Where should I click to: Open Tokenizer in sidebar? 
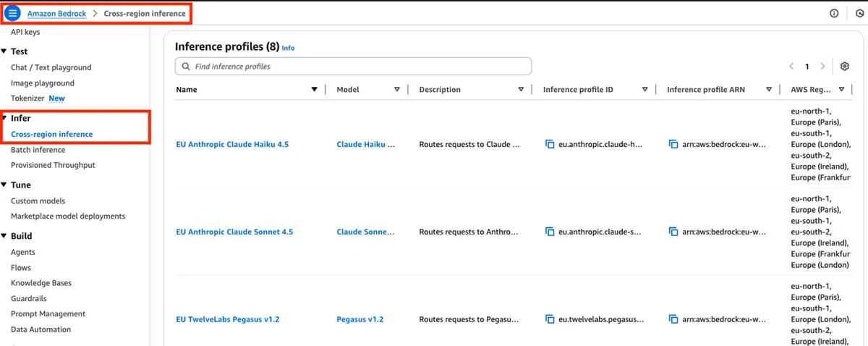tap(27, 98)
